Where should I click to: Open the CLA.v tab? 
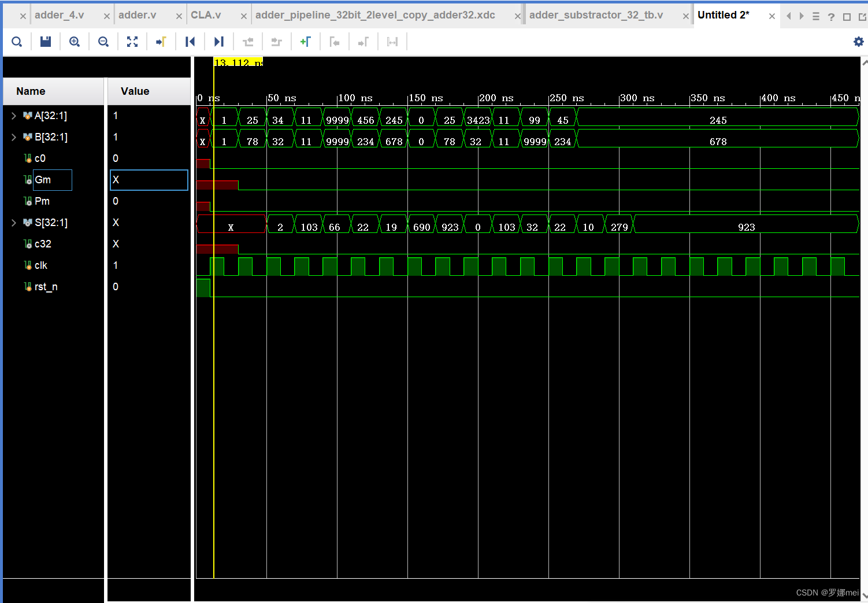pyautogui.click(x=206, y=15)
